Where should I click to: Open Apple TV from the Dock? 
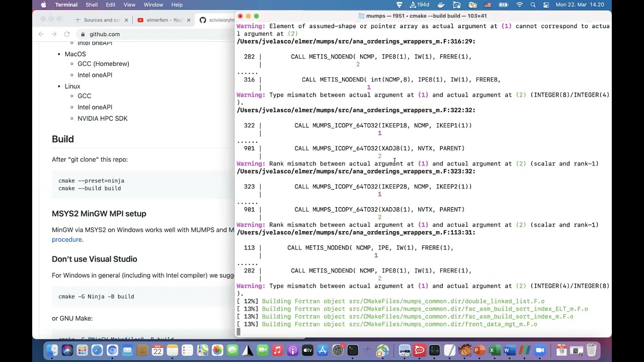coord(307,350)
